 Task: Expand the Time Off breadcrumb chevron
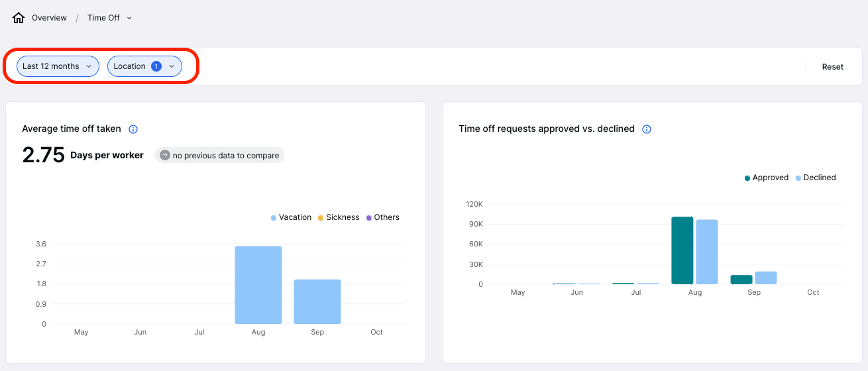click(129, 18)
